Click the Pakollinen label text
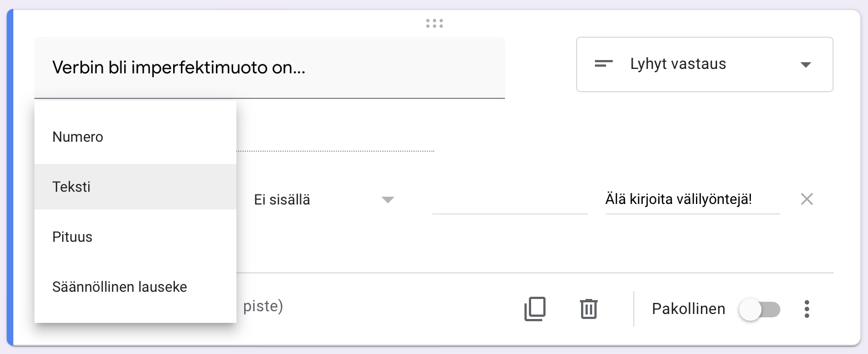 688,309
